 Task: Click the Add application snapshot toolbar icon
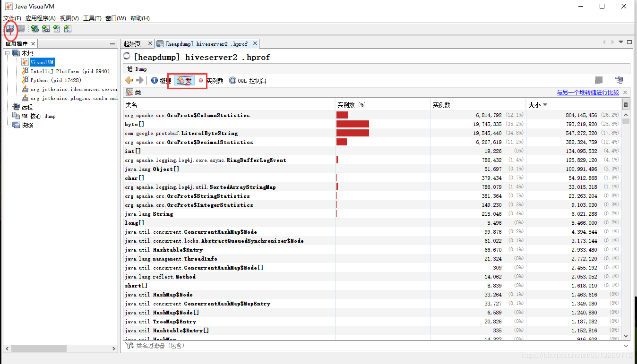click(68, 29)
